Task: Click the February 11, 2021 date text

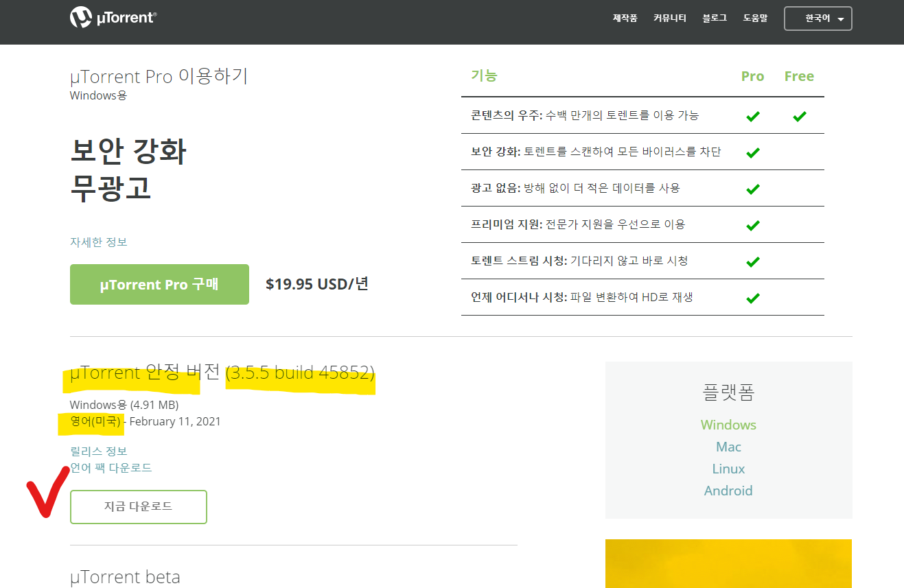Action: [175, 421]
